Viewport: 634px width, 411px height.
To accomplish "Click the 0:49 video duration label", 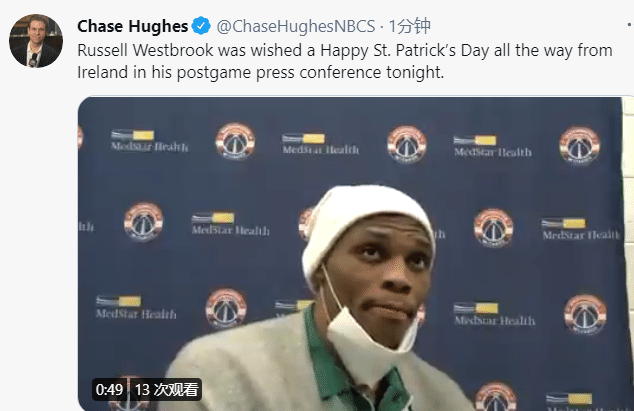I will [109, 390].
